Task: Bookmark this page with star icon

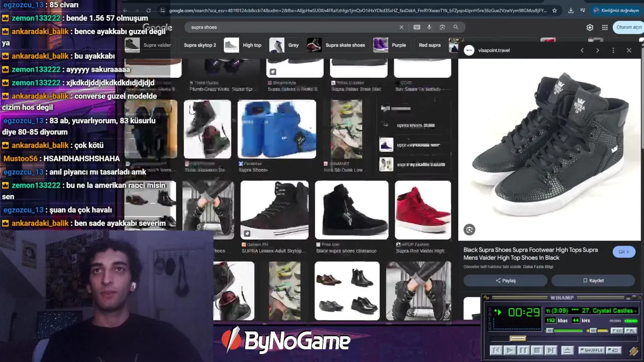Action: click(x=554, y=11)
